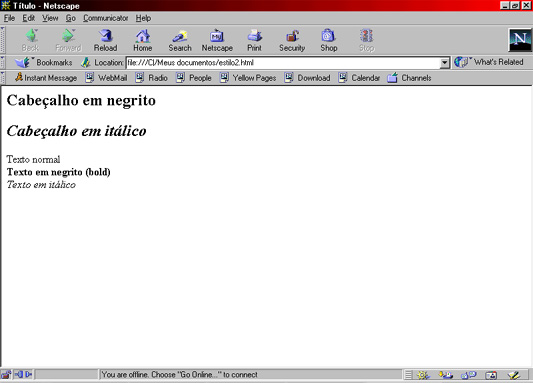Restore the Netscape window size
Viewport: 533px width, 383px height.
(x=515, y=5)
